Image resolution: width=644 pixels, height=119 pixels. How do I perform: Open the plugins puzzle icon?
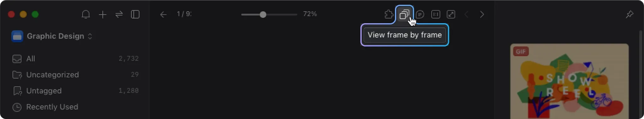click(389, 14)
